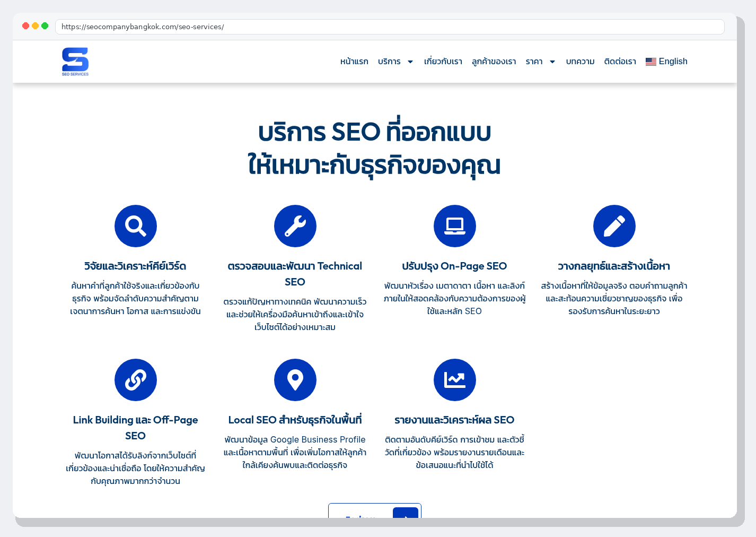
Task: Click the ตรวจสอบและพัฒนา Technical SEO heading
Action: click(295, 274)
